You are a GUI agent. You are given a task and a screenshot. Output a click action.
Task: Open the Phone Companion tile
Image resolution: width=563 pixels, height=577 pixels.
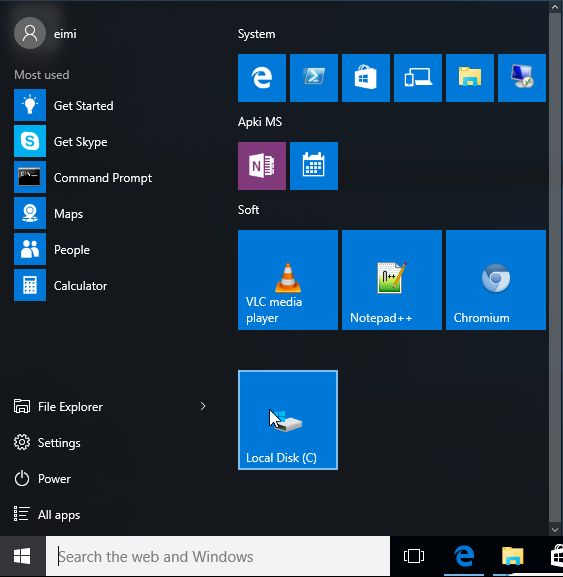pyautogui.click(x=418, y=78)
